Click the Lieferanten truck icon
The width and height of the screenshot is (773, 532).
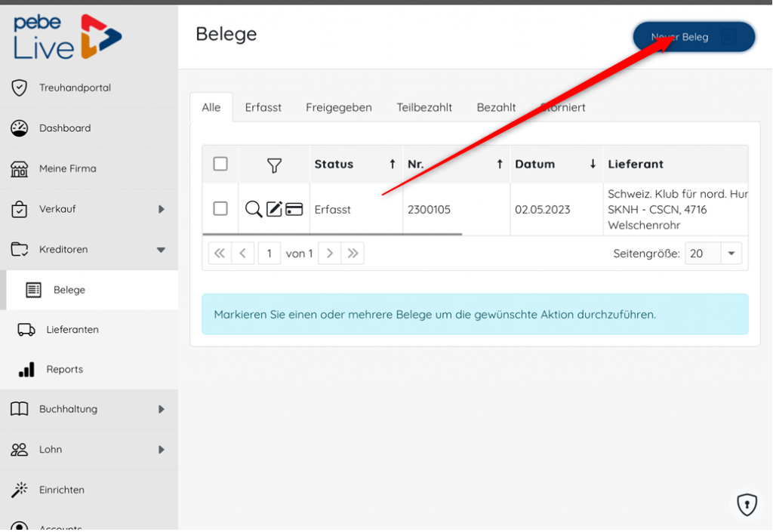pyautogui.click(x=26, y=330)
